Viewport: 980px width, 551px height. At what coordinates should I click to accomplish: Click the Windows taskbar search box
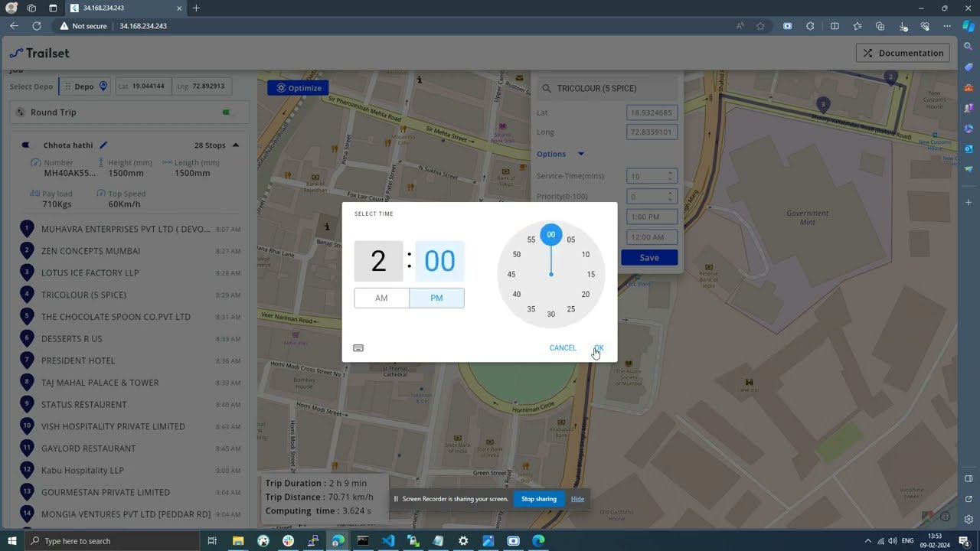click(113, 541)
